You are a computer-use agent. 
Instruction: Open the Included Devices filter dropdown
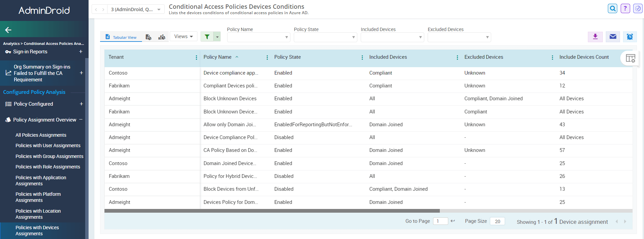click(x=392, y=37)
